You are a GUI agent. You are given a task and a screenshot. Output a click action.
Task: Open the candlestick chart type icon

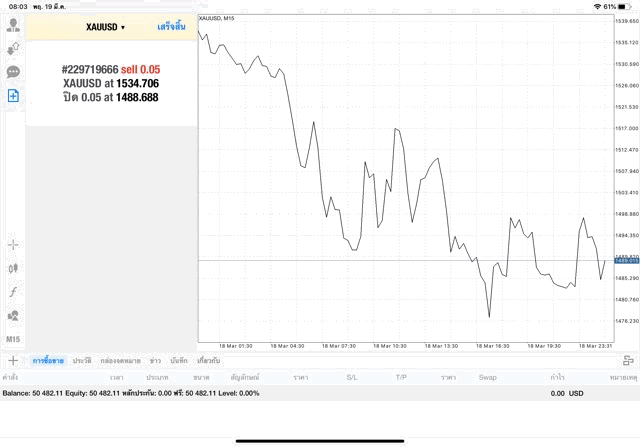tap(13, 268)
